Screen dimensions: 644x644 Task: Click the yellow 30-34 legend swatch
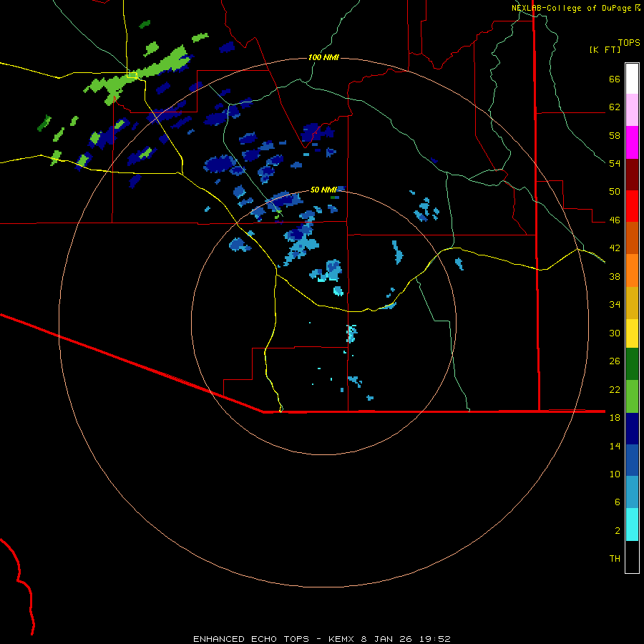(632, 333)
